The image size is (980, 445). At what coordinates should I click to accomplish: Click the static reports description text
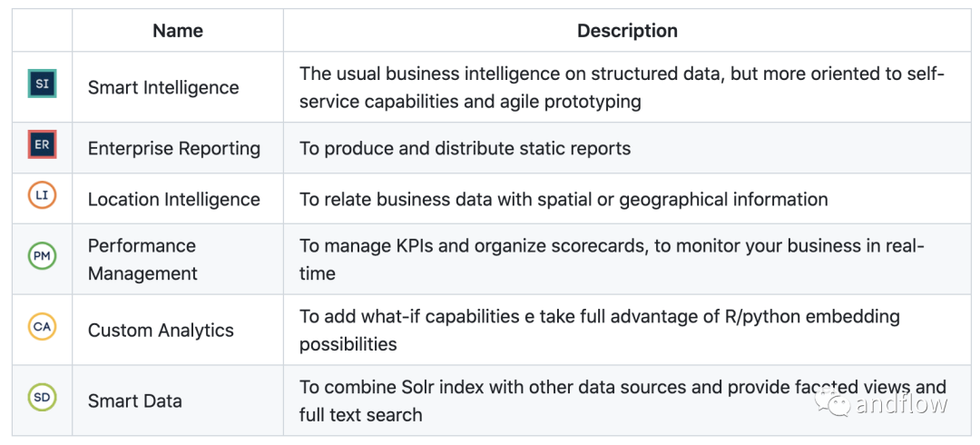[x=465, y=149]
